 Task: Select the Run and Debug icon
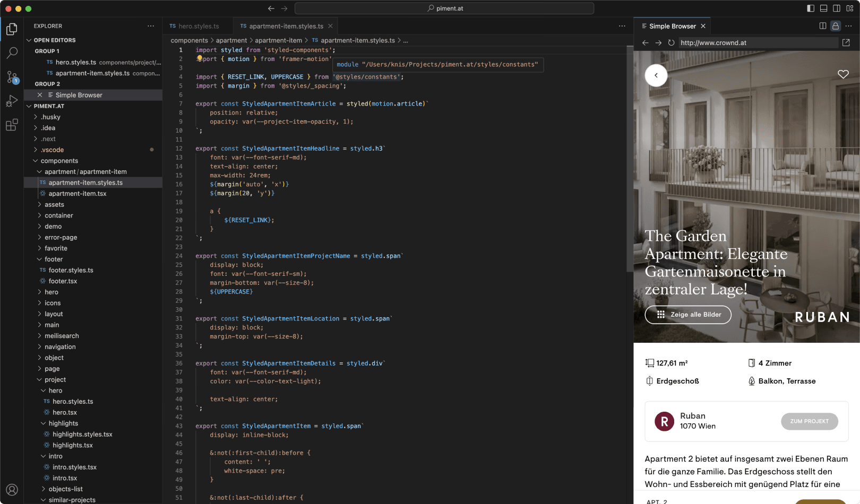12,100
